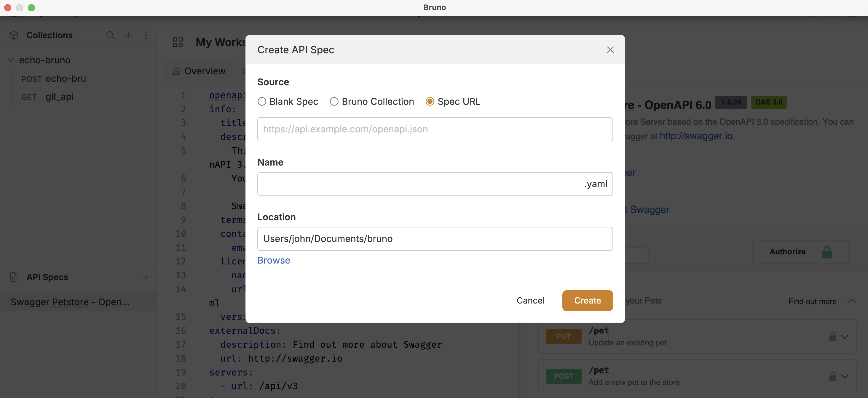The height and width of the screenshot is (398, 868).
Task: Click the Create button
Action: coord(587,300)
